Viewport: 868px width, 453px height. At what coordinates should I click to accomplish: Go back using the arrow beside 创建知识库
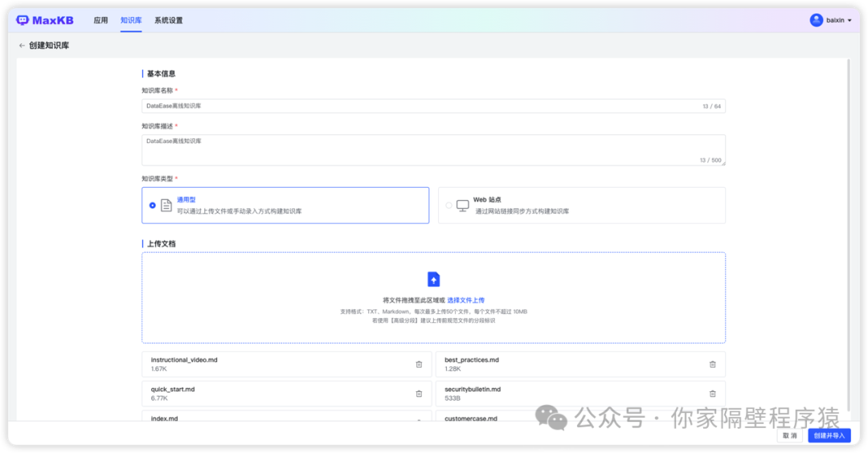(x=22, y=46)
